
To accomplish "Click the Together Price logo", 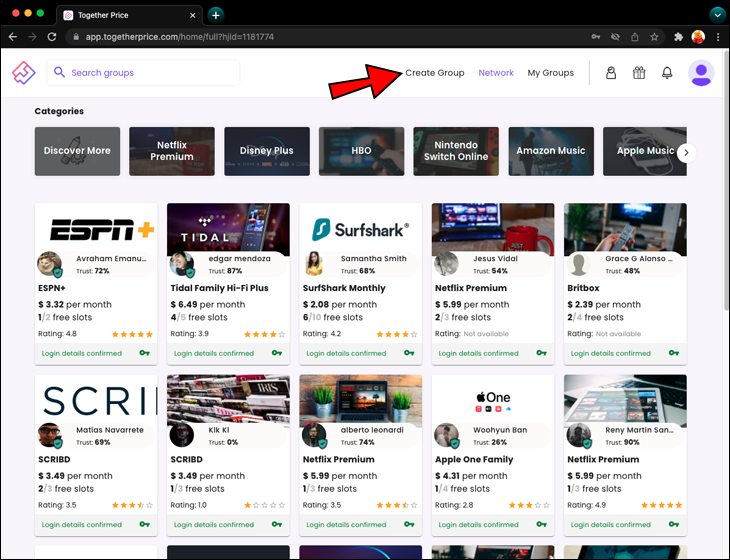I will (x=23, y=73).
